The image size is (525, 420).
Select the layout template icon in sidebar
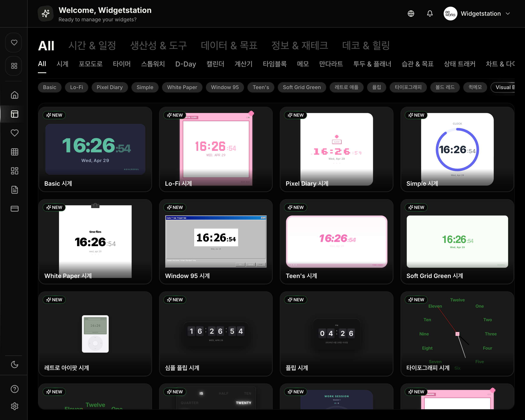pyautogui.click(x=15, y=114)
